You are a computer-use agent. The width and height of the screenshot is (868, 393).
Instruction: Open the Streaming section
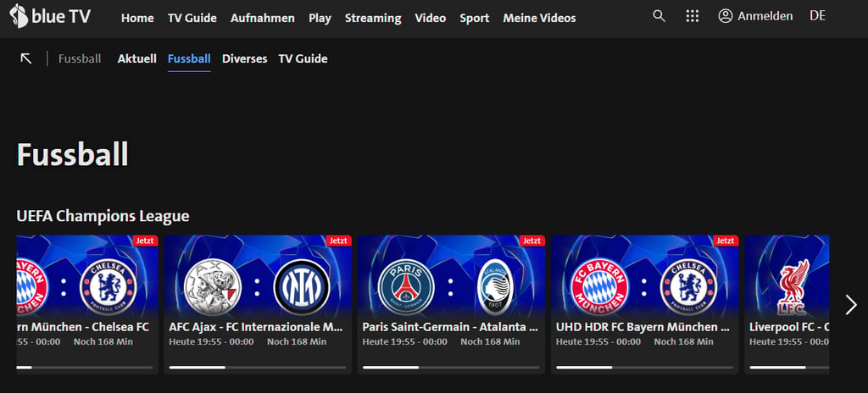tap(373, 19)
